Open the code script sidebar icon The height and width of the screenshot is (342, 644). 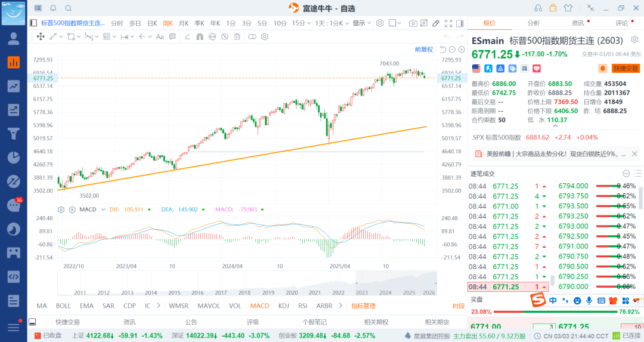[x=14, y=276]
